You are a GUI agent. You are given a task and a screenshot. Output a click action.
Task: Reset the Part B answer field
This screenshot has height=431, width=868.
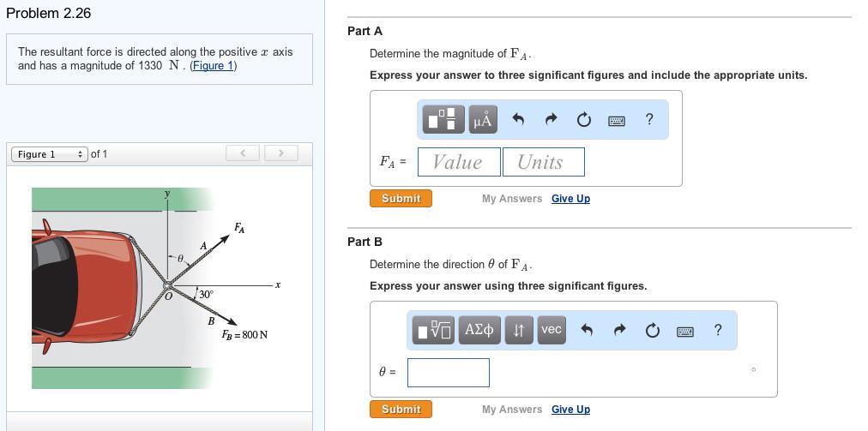click(x=653, y=330)
